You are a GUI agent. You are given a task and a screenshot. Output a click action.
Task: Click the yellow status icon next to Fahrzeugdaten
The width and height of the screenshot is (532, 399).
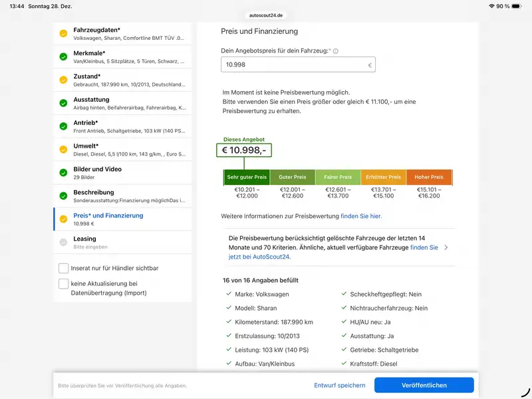click(x=63, y=33)
